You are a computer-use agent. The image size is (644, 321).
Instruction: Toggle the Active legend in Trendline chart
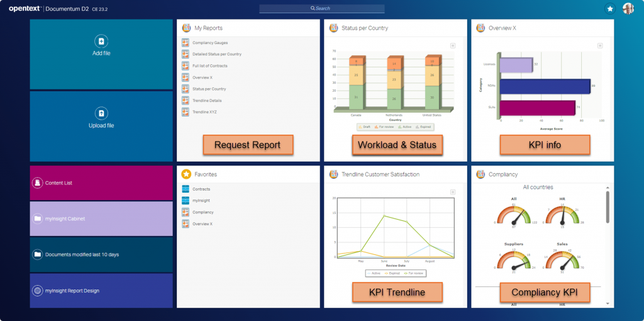[x=374, y=273]
